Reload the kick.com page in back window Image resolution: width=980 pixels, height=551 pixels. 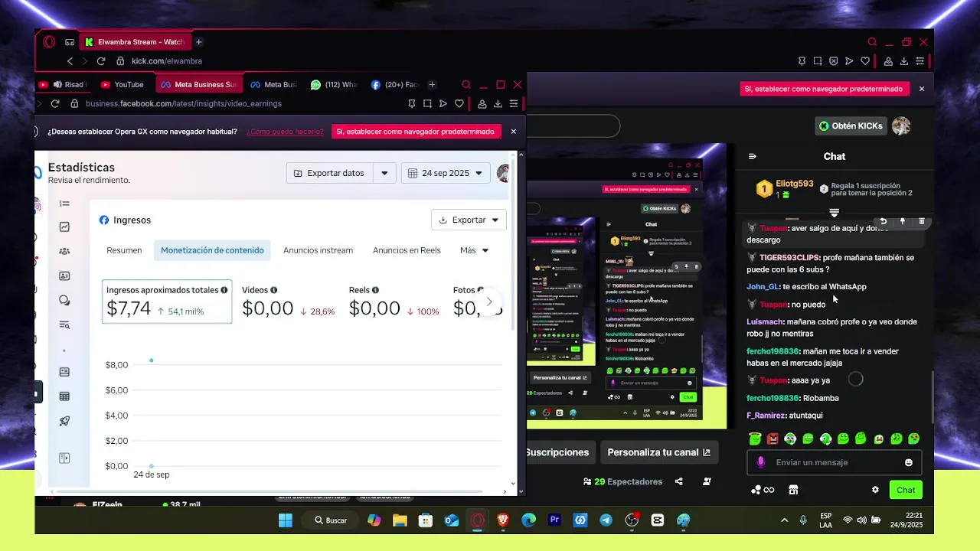tap(103, 60)
